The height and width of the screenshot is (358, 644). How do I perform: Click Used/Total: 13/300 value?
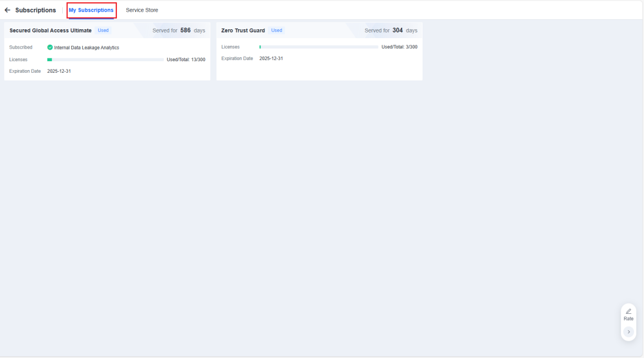186,60
